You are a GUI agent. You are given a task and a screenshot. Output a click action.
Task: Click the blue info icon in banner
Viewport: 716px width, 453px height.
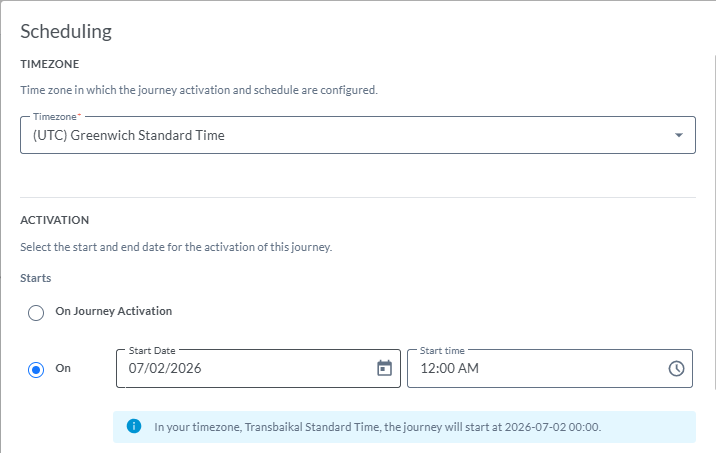tap(134, 426)
